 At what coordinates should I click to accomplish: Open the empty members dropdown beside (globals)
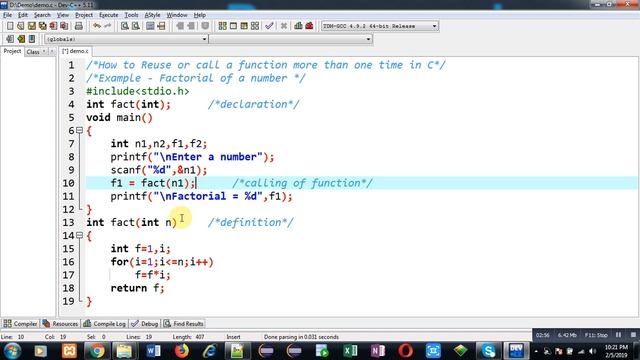[291, 39]
